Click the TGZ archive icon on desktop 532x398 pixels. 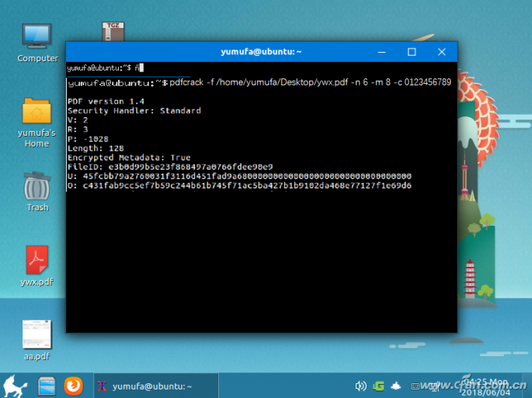coord(113,31)
